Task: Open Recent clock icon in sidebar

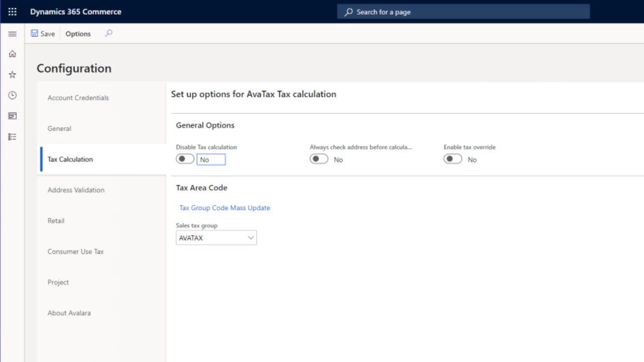Action: 13,95
